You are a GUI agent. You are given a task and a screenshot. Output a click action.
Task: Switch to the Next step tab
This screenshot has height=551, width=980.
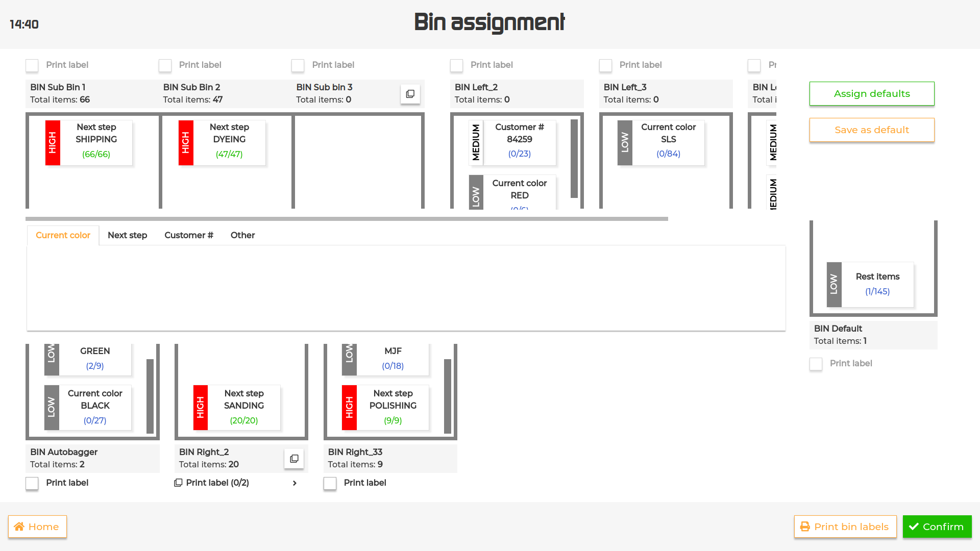(127, 235)
